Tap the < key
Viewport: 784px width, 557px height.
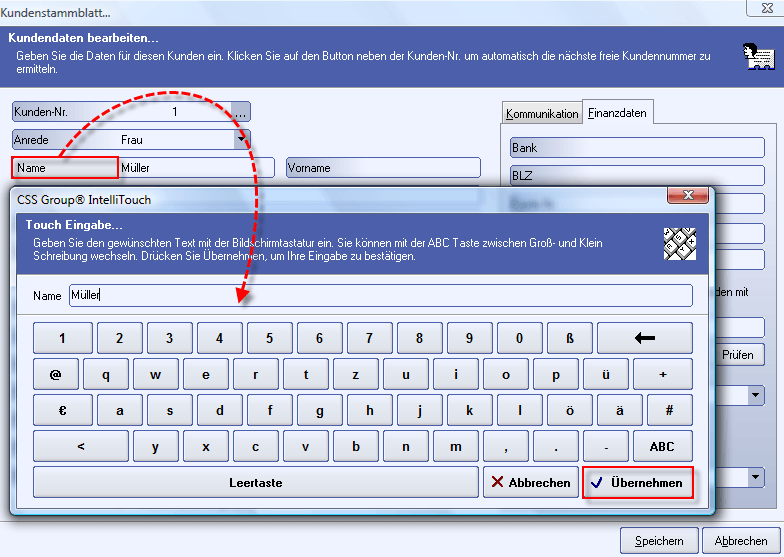pos(80,446)
